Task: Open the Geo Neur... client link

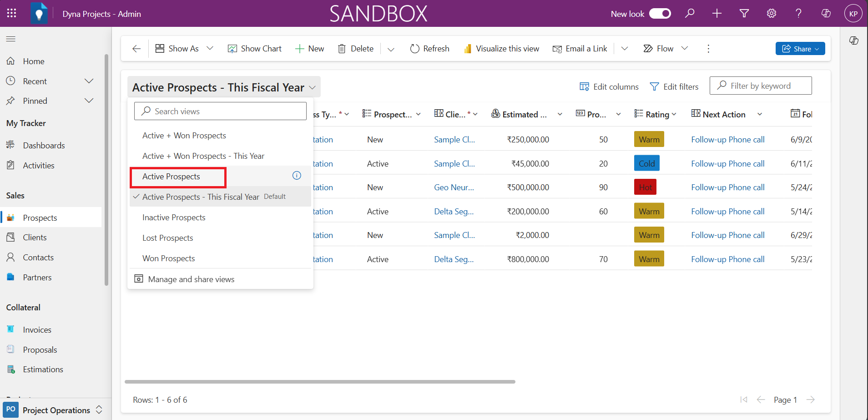Action: 454,187
